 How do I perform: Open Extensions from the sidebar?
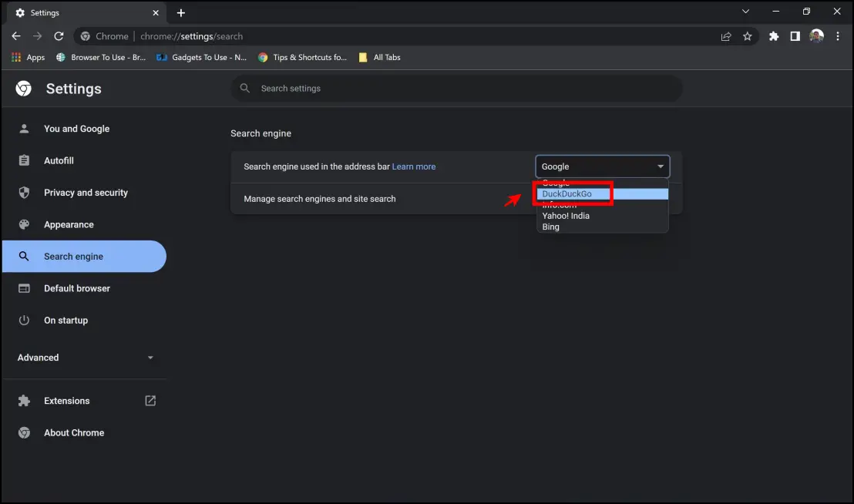point(85,401)
